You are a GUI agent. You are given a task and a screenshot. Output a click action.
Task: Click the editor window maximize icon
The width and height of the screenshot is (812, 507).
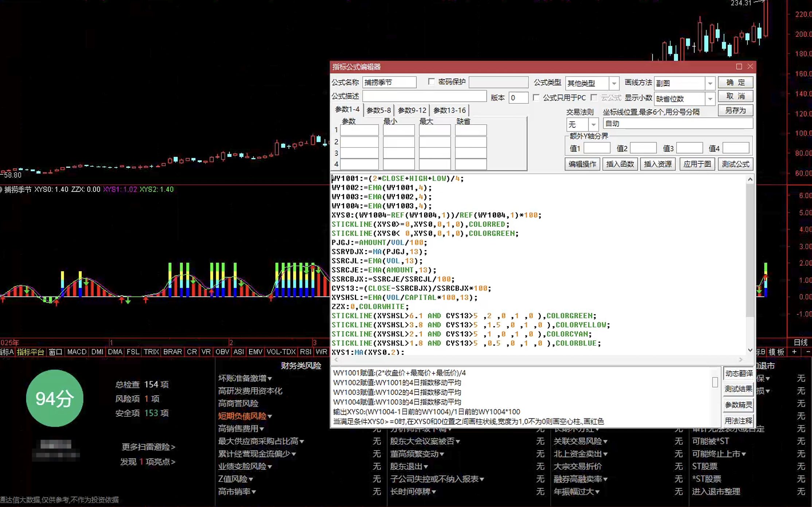pyautogui.click(x=739, y=67)
